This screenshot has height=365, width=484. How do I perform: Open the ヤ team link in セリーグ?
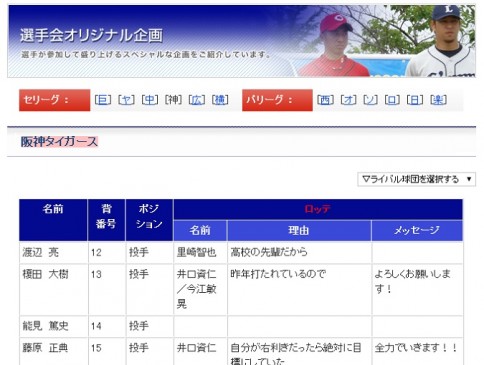pos(126,100)
